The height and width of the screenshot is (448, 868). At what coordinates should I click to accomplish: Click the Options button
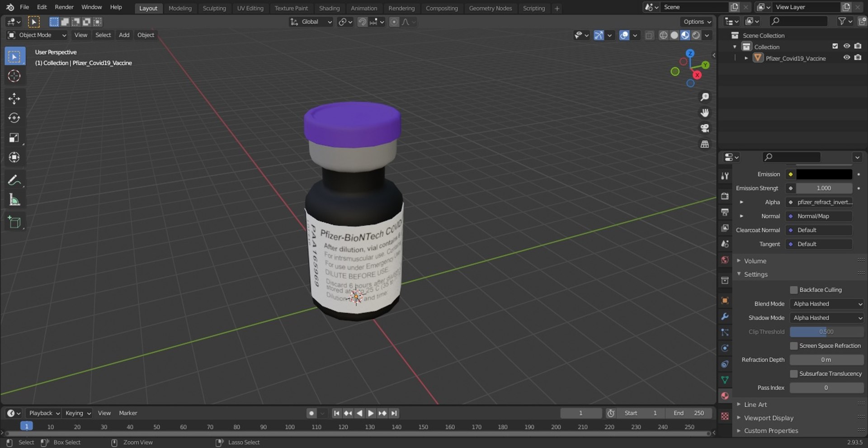[697, 22]
